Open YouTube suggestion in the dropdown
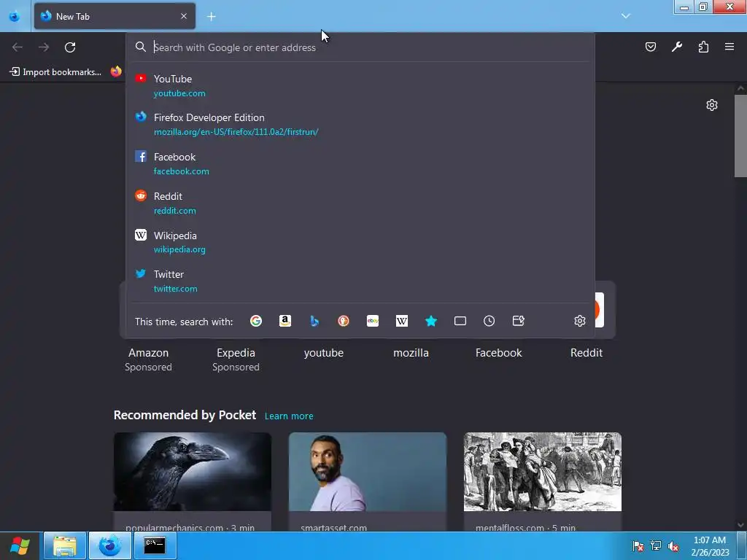747x560 pixels. tap(360, 86)
